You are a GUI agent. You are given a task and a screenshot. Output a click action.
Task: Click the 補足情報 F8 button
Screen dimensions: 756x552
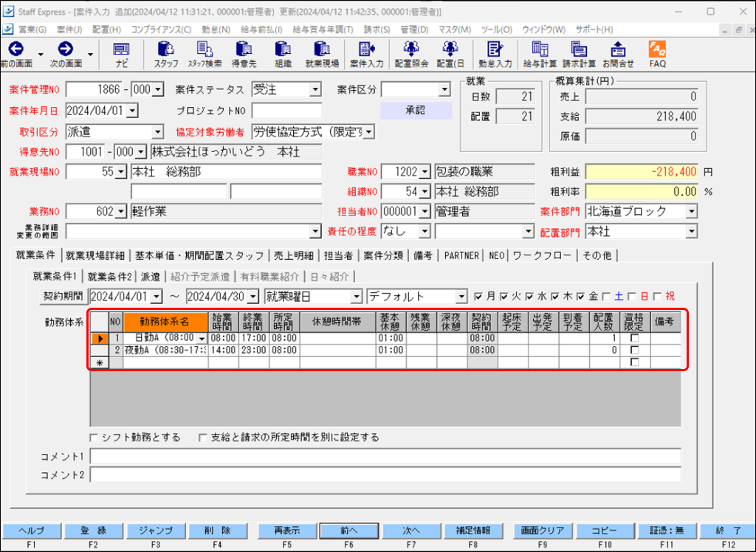click(473, 531)
